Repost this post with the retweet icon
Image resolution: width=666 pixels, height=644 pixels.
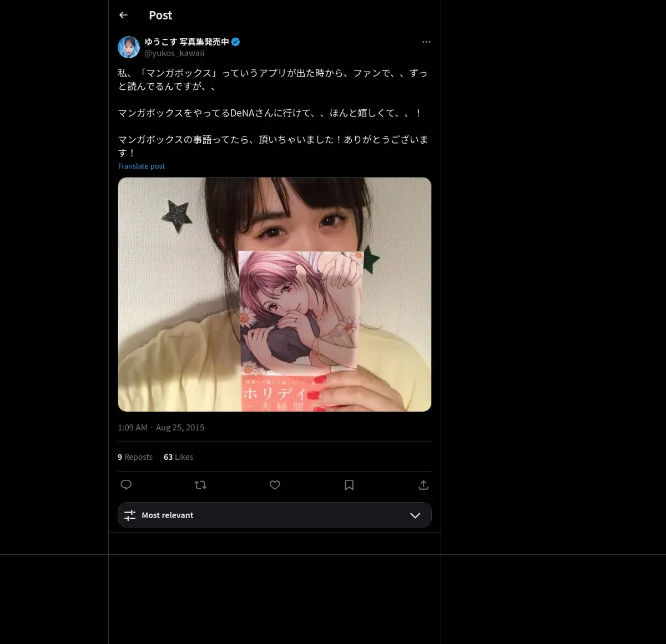click(x=200, y=485)
